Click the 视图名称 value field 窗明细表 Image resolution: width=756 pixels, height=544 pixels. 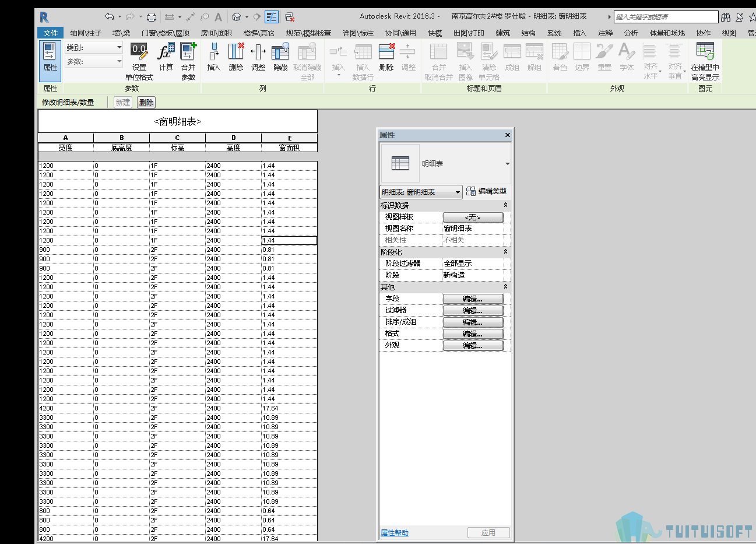pyautogui.click(x=473, y=229)
